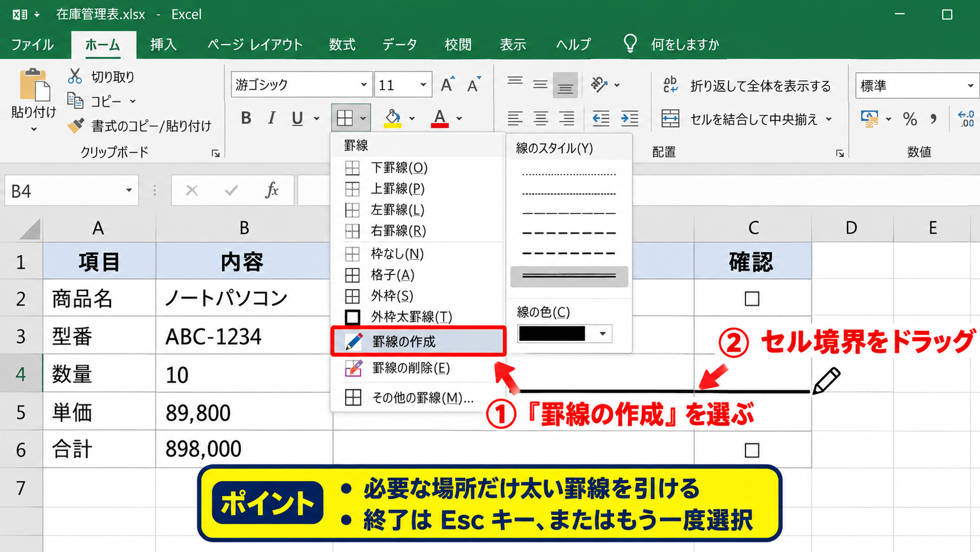The image size is (980, 552).
Task: Click column C header
Action: pyautogui.click(x=753, y=228)
